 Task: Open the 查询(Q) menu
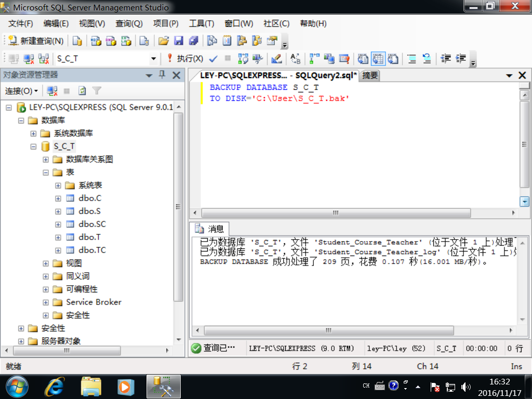coord(129,23)
